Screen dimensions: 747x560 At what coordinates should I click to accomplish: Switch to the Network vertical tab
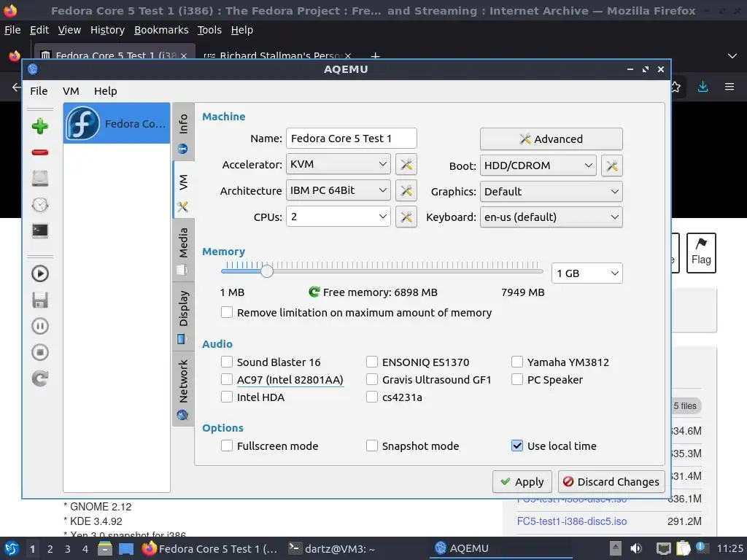pos(183,389)
